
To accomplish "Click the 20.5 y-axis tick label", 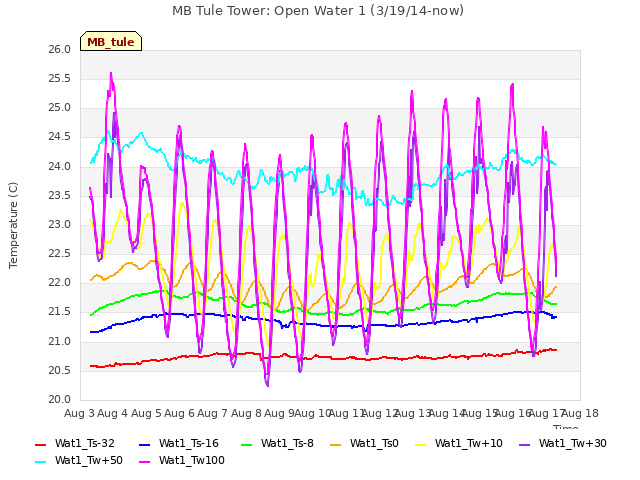I will point(60,371).
